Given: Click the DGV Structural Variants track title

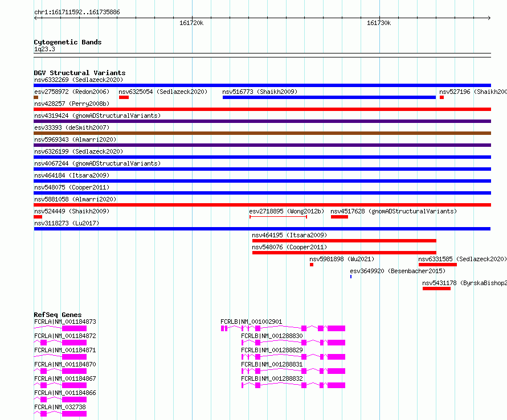Looking at the screenshot, I should [x=80, y=73].
